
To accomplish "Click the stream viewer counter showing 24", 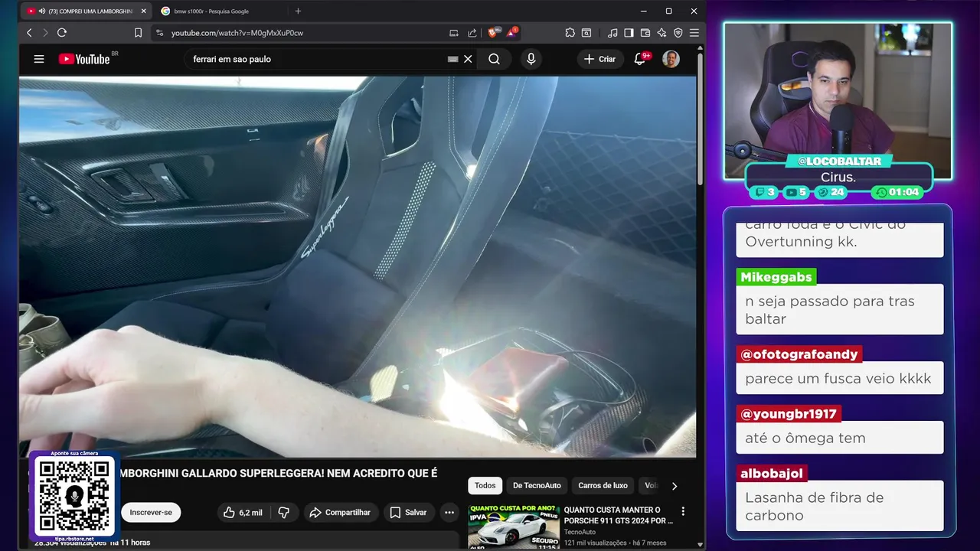I will click(831, 192).
